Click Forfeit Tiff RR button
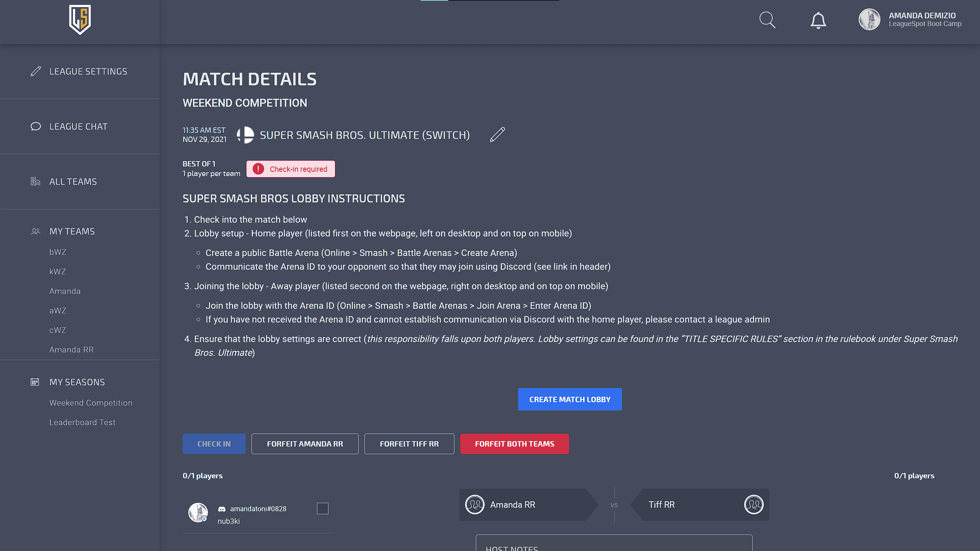 point(409,444)
